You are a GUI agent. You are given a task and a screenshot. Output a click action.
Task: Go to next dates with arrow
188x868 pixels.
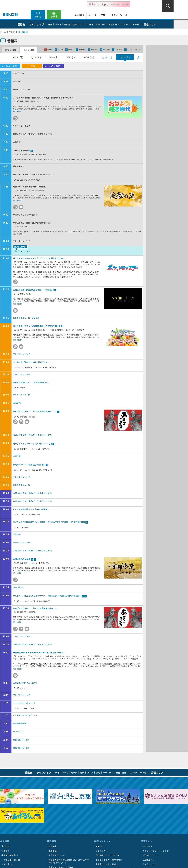pos(138,57)
